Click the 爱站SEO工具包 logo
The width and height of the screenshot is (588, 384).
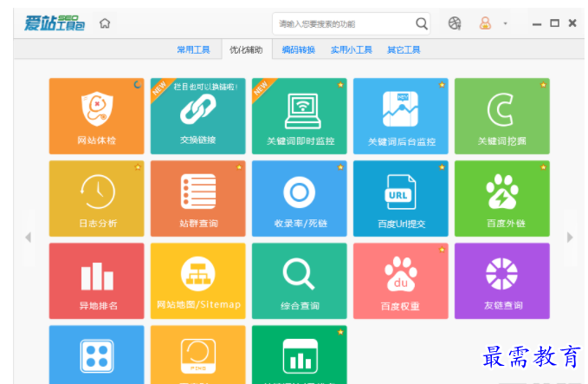(x=55, y=23)
